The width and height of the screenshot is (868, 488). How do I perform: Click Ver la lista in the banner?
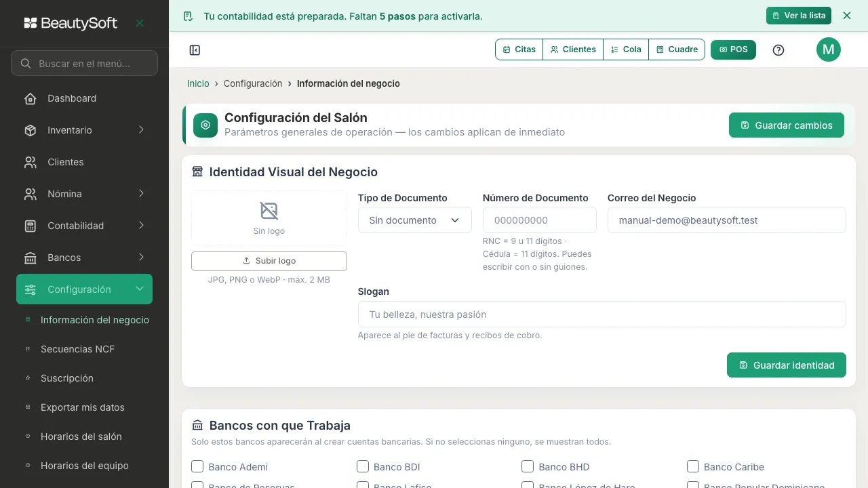click(x=799, y=16)
